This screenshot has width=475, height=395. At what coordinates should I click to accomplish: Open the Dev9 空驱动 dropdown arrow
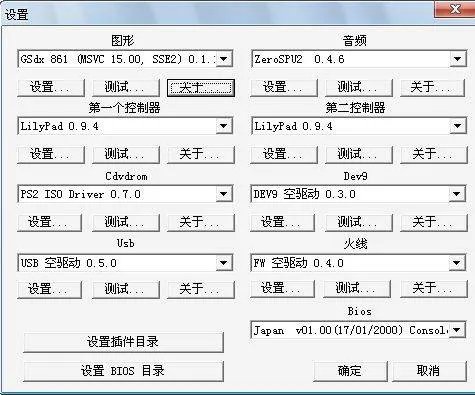click(x=457, y=194)
